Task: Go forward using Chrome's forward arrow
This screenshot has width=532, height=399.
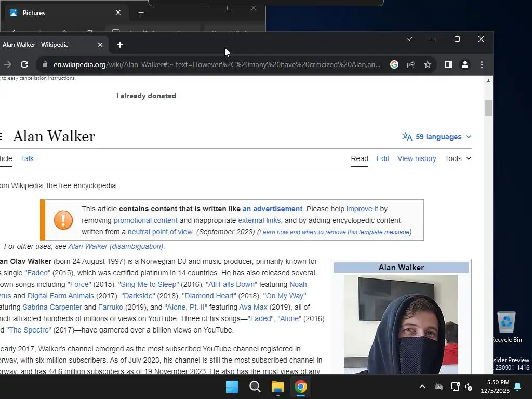Action: point(8,64)
